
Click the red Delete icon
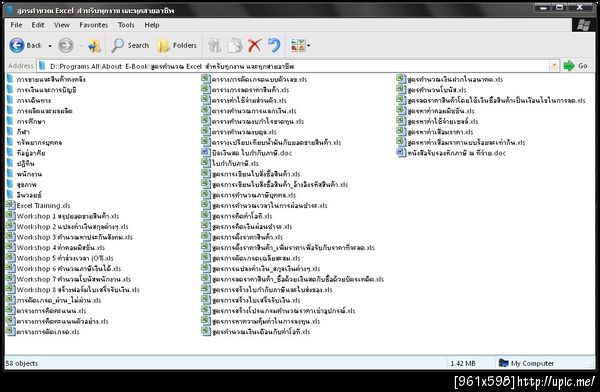[254, 45]
